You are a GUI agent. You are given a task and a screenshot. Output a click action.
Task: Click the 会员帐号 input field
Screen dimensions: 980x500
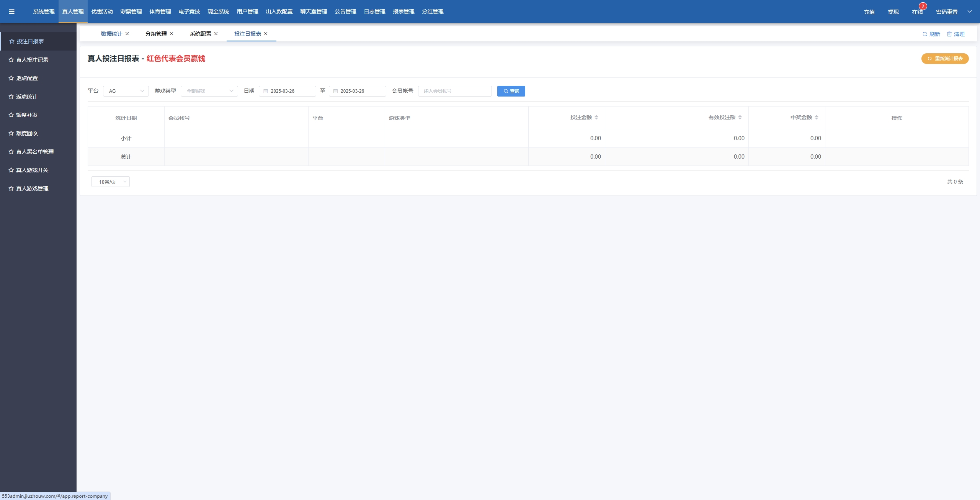(x=455, y=91)
